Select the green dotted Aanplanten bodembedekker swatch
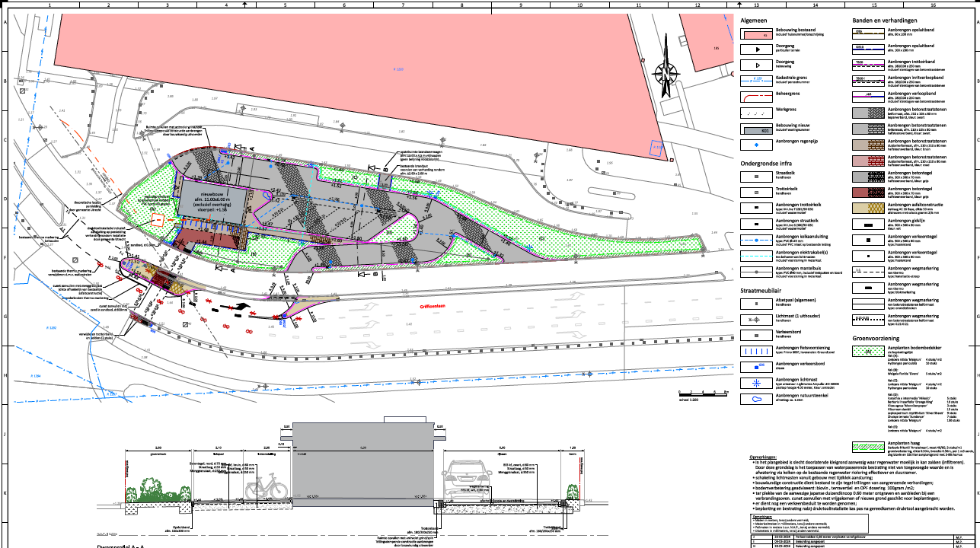Screen dimensions: 980x548 pos(868,352)
